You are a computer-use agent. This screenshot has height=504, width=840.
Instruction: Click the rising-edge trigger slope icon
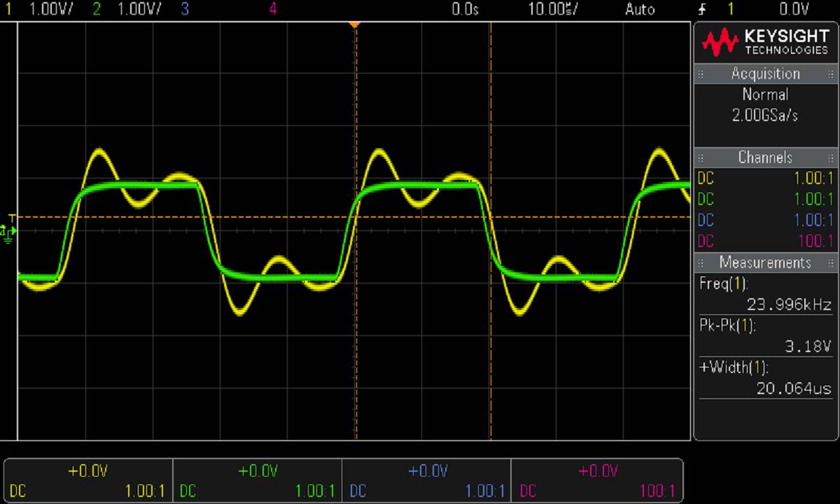[x=701, y=9]
